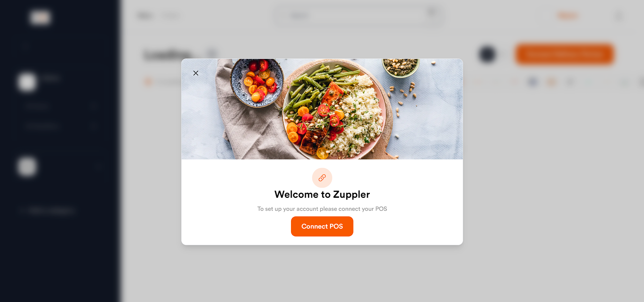Screen dimensions: 644x302
Task: Click the chain link icon above heading
Action: coord(322,178)
